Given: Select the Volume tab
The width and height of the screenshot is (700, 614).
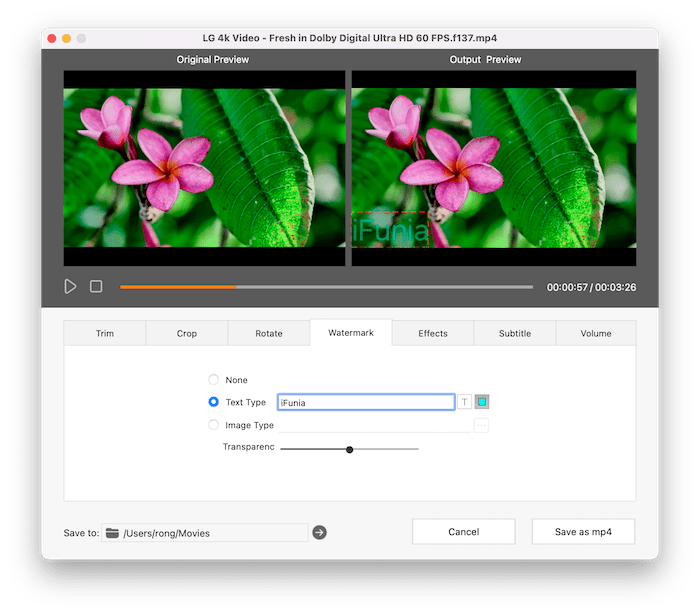Looking at the screenshot, I should tap(596, 333).
